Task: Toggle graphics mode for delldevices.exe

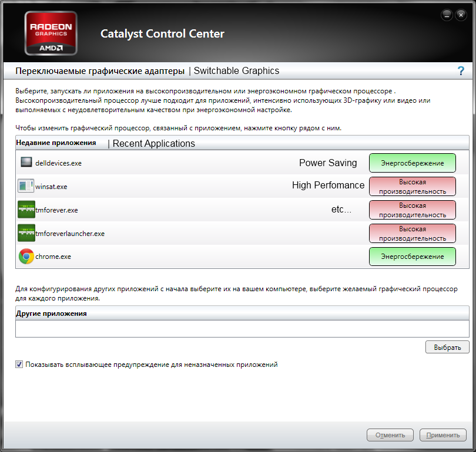Action: [413, 163]
